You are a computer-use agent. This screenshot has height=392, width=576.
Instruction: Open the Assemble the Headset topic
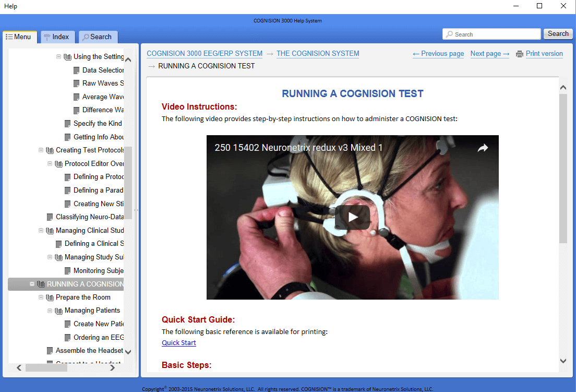89,351
